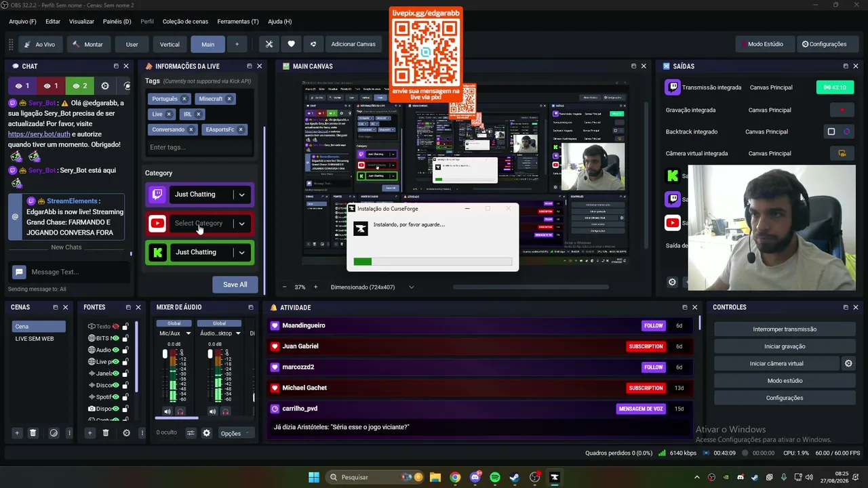868x488 pixels.
Task: Hide the Audio browser source
Action: (x=116, y=350)
